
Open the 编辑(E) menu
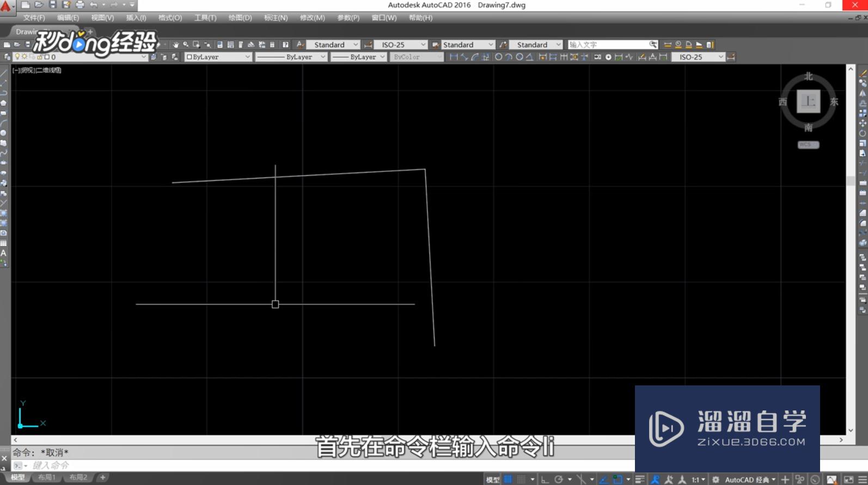(68, 18)
